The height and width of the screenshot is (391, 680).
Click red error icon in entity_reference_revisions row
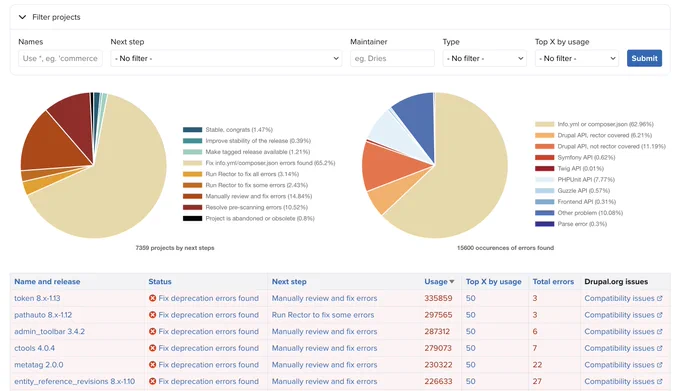point(152,381)
